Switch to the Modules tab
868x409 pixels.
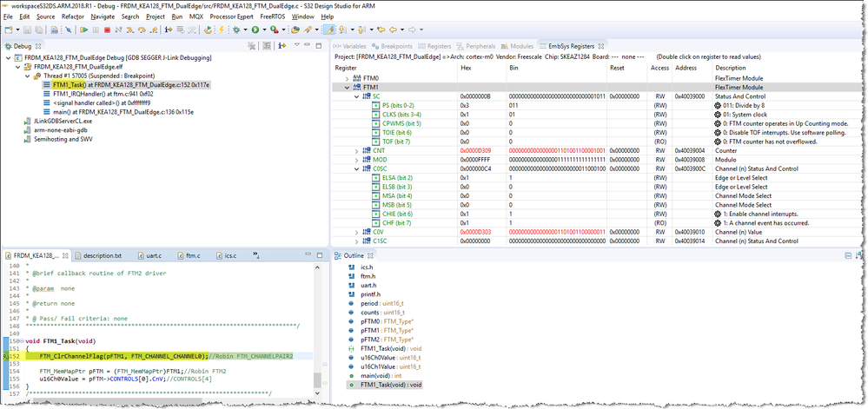click(518, 46)
